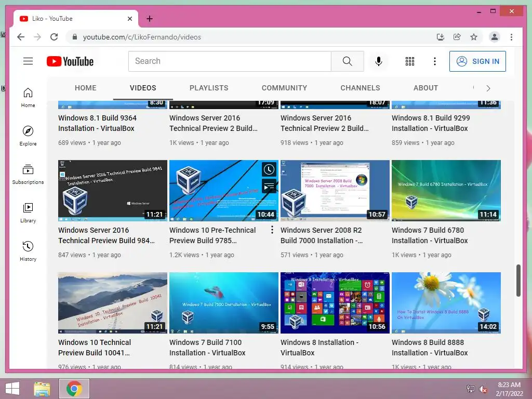Screen dimensions: 532x399
Task: Open the Windows Start button
Action: pos(12,389)
